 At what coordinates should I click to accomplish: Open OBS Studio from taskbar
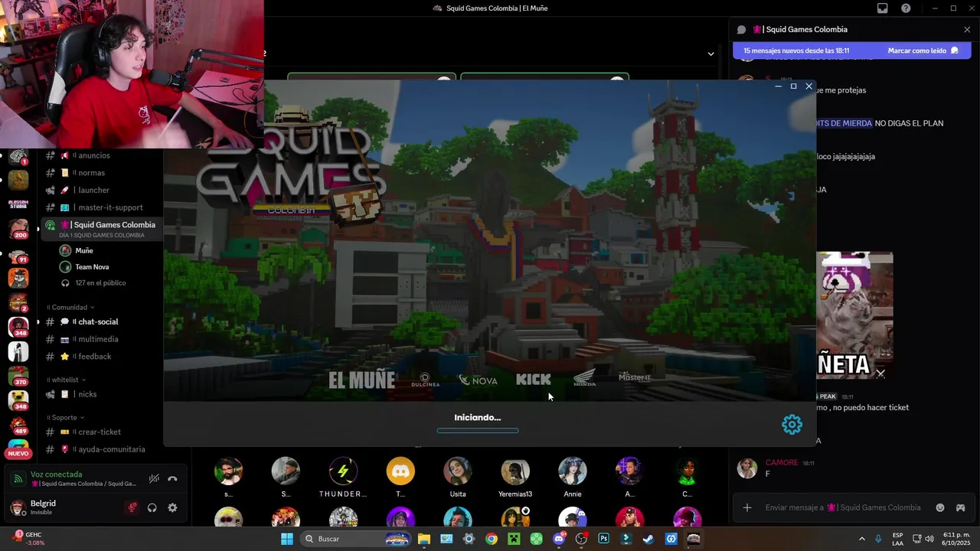coord(581,539)
